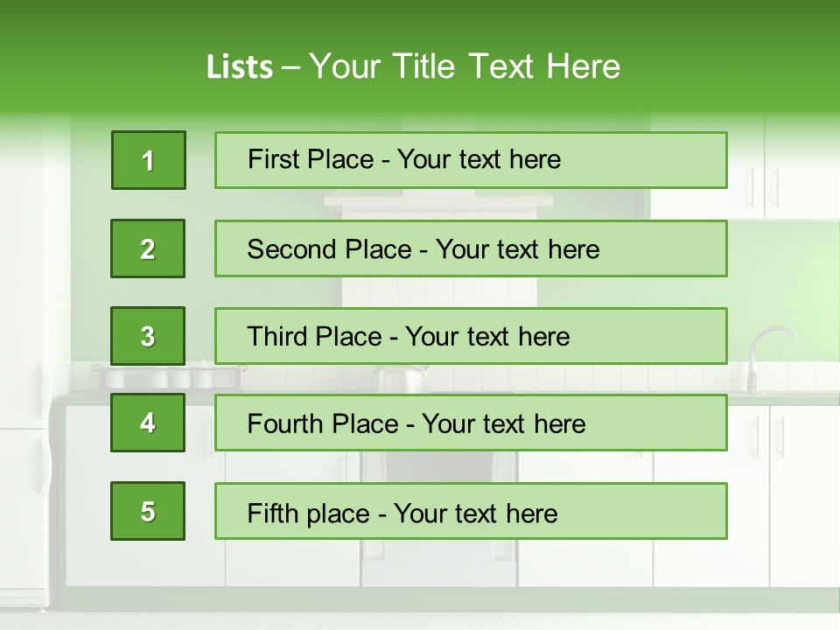Image resolution: width=840 pixels, height=630 pixels.
Task: Click the number 1 green box
Action: click(149, 160)
